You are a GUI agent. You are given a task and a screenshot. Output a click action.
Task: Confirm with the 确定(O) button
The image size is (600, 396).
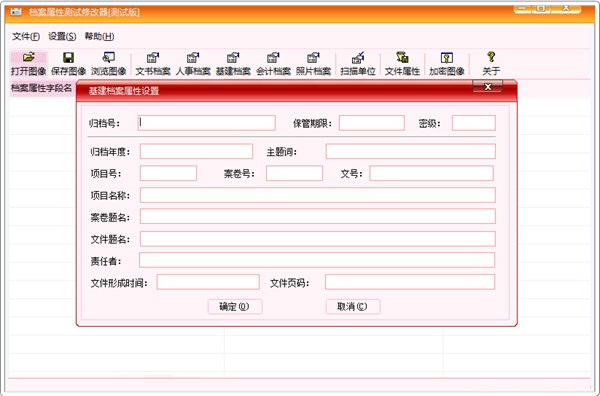[235, 306]
